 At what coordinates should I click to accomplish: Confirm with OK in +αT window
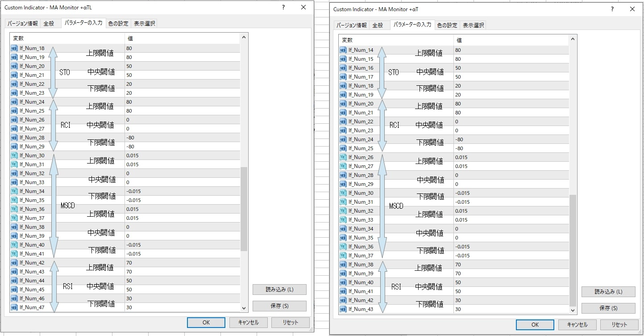535,325
